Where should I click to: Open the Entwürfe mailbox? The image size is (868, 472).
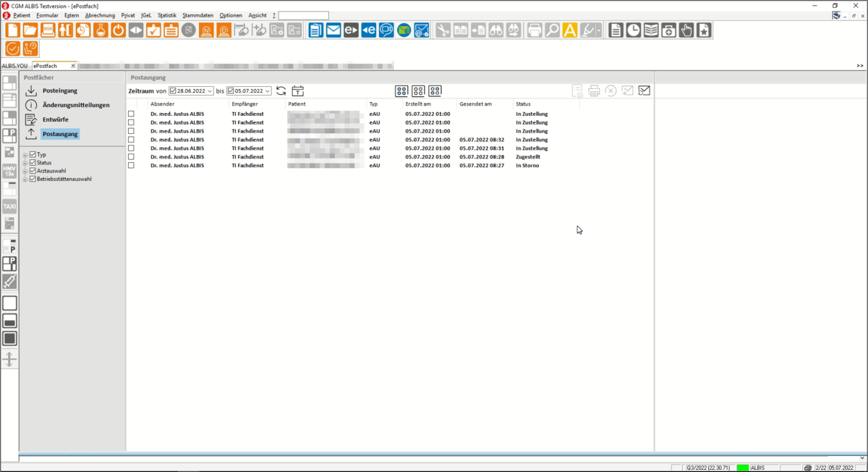click(56, 119)
